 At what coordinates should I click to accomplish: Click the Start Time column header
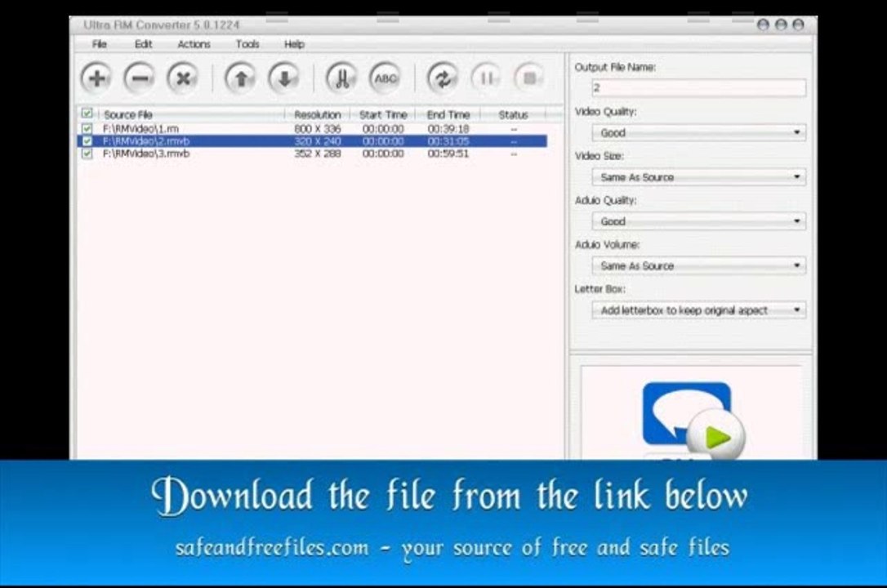[x=383, y=115]
